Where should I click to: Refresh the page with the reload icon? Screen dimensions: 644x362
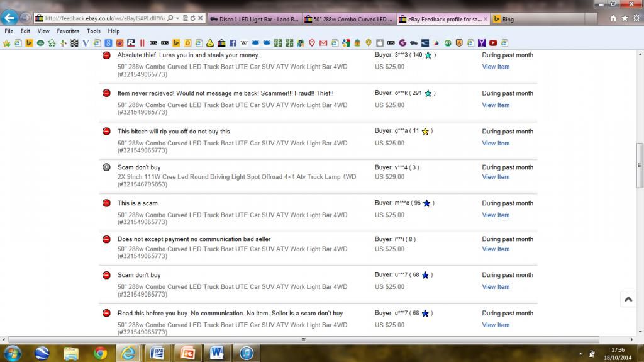point(192,18)
